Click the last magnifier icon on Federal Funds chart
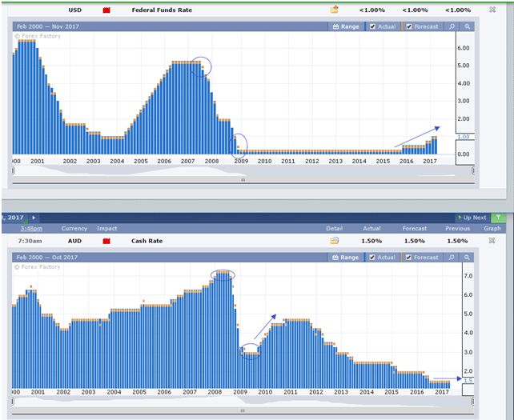The image size is (514, 420). pyautogui.click(x=467, y=26)
